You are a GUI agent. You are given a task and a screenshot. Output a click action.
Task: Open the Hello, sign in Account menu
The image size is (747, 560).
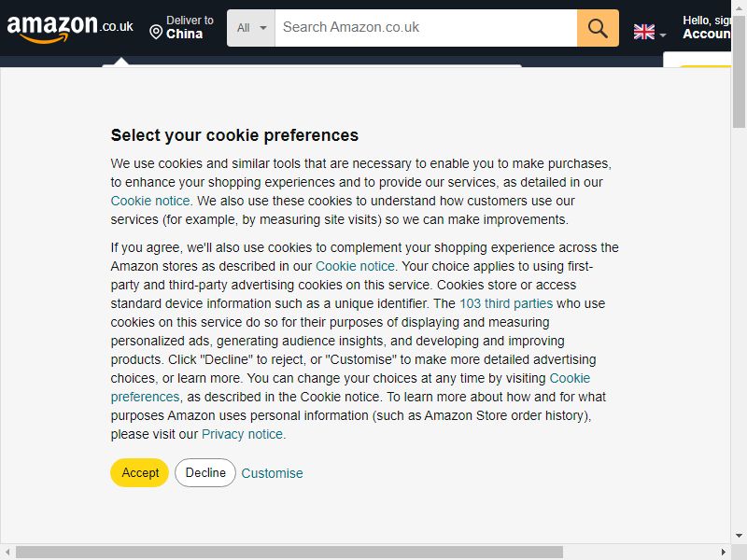pos(707,27)
